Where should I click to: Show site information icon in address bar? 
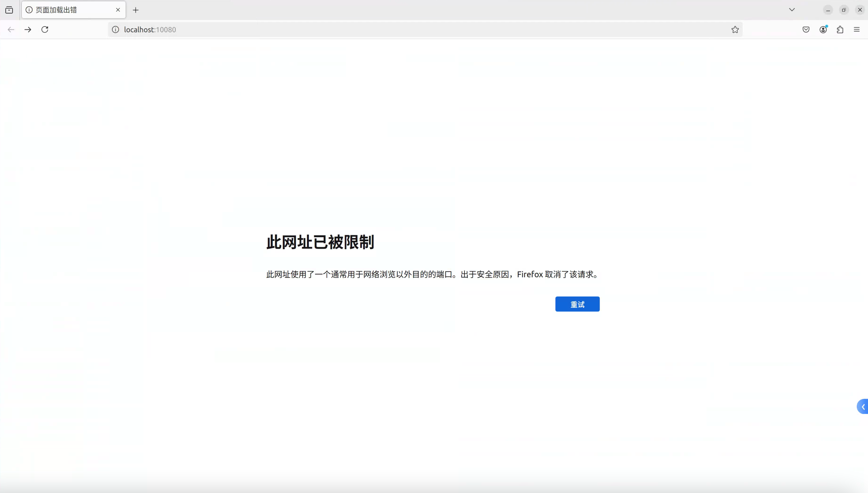(x=116, y=29)
